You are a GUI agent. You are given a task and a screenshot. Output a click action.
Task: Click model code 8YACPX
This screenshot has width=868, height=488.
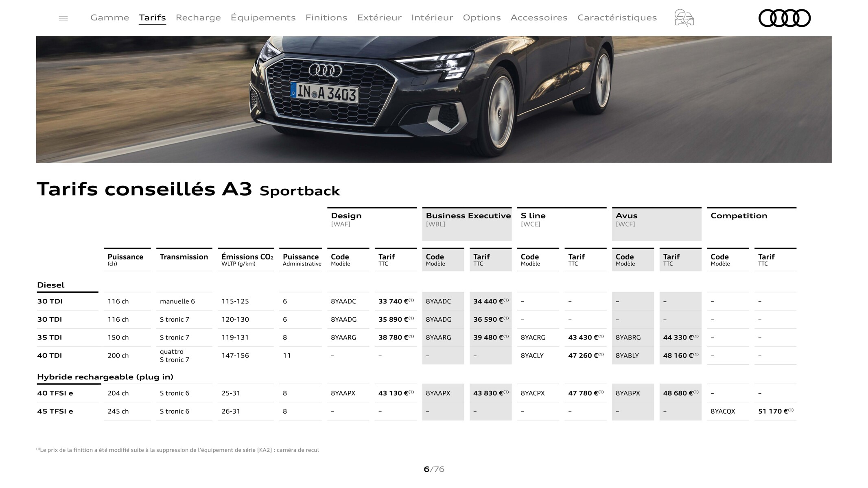pos(533,393)
